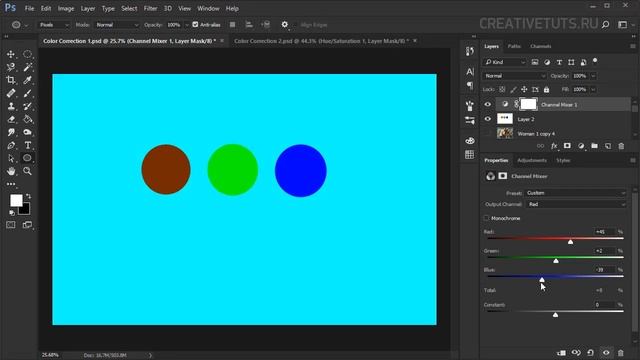Click the Constant slider handle
This screenshot has height=360, width=640.
pos(555,315)
